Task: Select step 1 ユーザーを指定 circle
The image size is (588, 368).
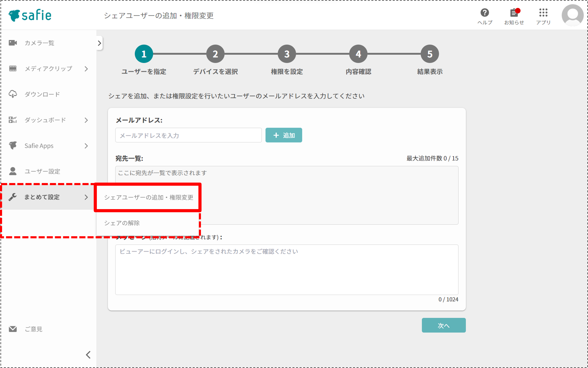Action: coord(144,54)
